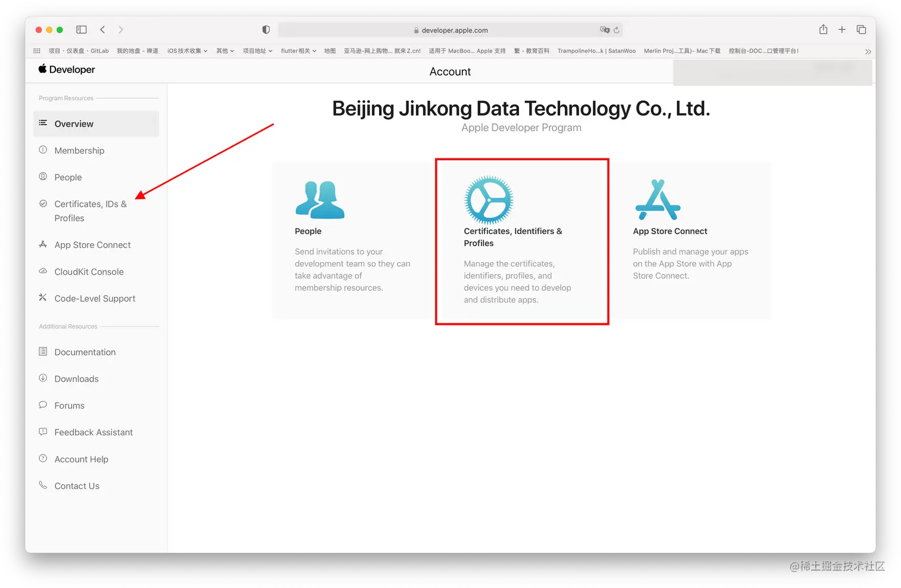
Task: Expand the iOS技术收集 bookmark folder
Action: (187, 51)
